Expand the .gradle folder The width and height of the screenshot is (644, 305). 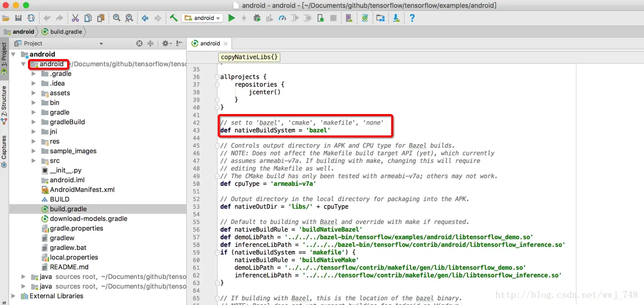coord(34,74)
